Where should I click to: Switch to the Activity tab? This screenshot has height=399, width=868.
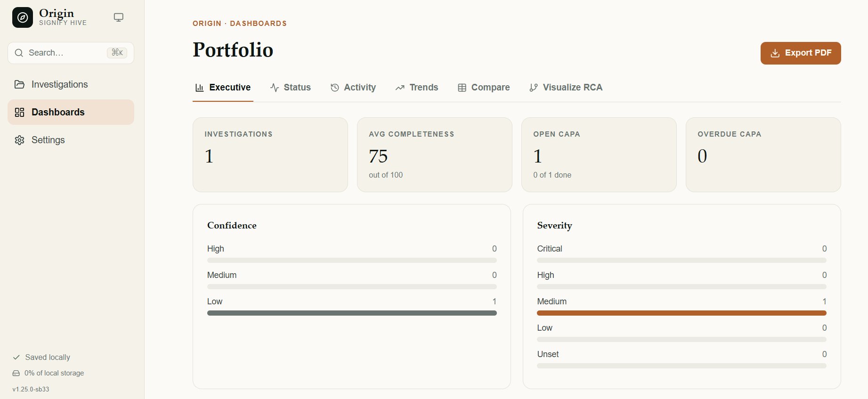tap(353, 88)
